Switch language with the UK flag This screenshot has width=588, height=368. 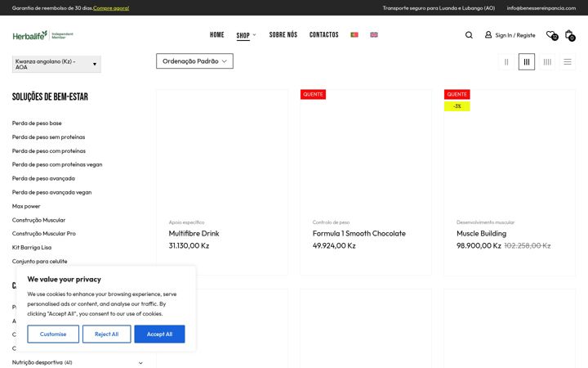coord(374,34)
